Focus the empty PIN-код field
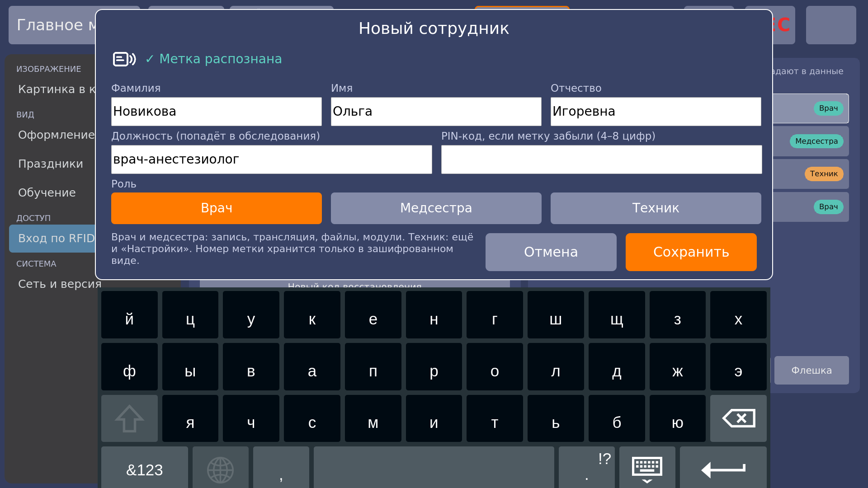The width and height of the screenshot is (868, 488). (x=602, y=160)
